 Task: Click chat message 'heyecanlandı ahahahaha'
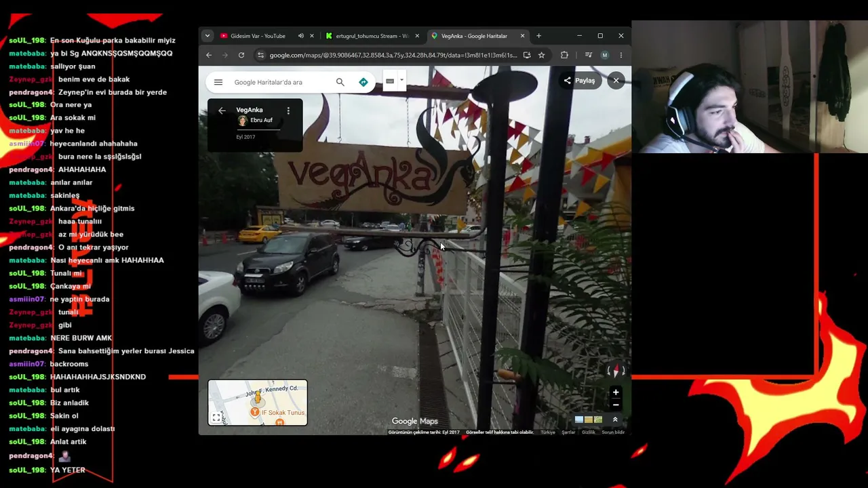point(94,144)
